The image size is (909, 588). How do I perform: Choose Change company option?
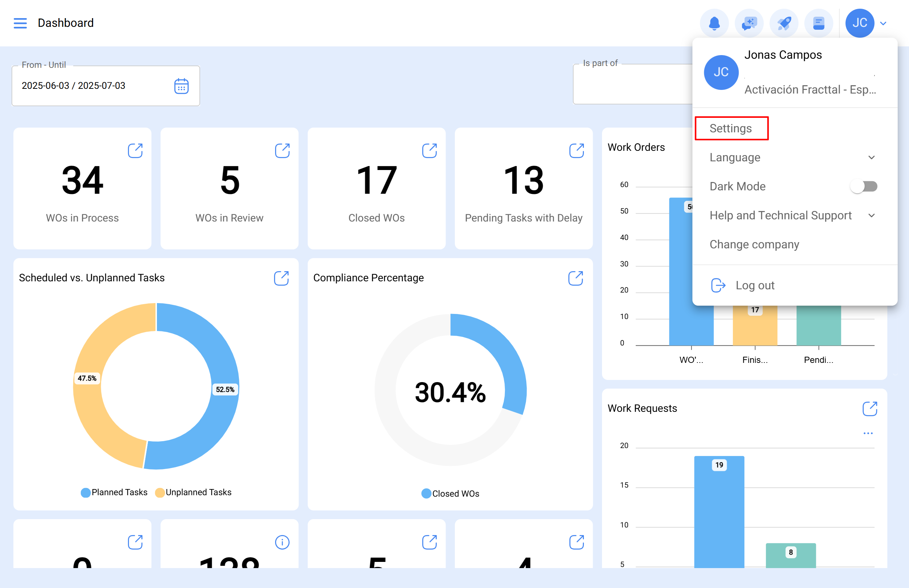(x=754, y=244)
